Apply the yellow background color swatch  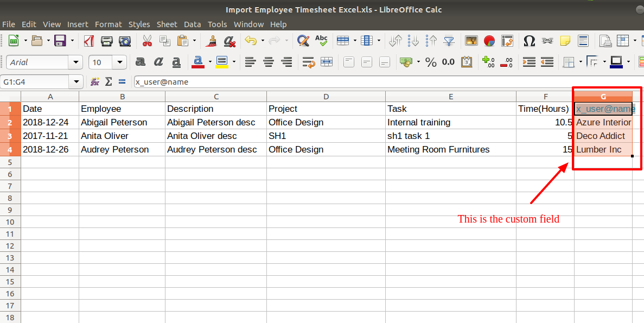click(x=222, y=62)
